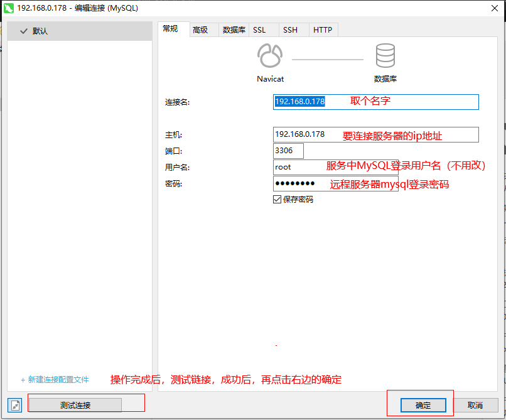This screenshot has height=420, width=506.
Task: Click the 测试连接 button
Action: [75, 405]
